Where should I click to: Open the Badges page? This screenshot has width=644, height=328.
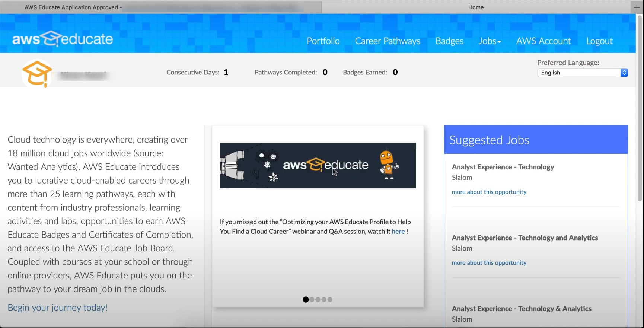point(449,41)
